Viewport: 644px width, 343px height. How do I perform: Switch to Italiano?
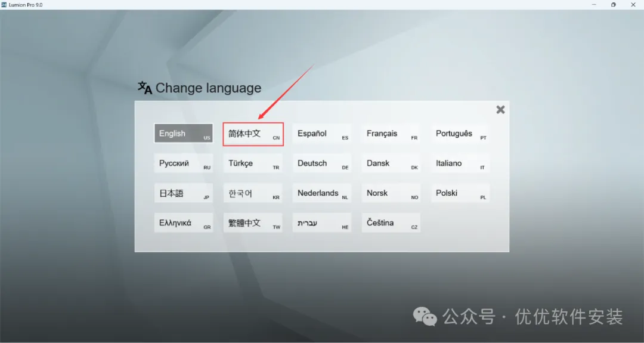point(460,163)
